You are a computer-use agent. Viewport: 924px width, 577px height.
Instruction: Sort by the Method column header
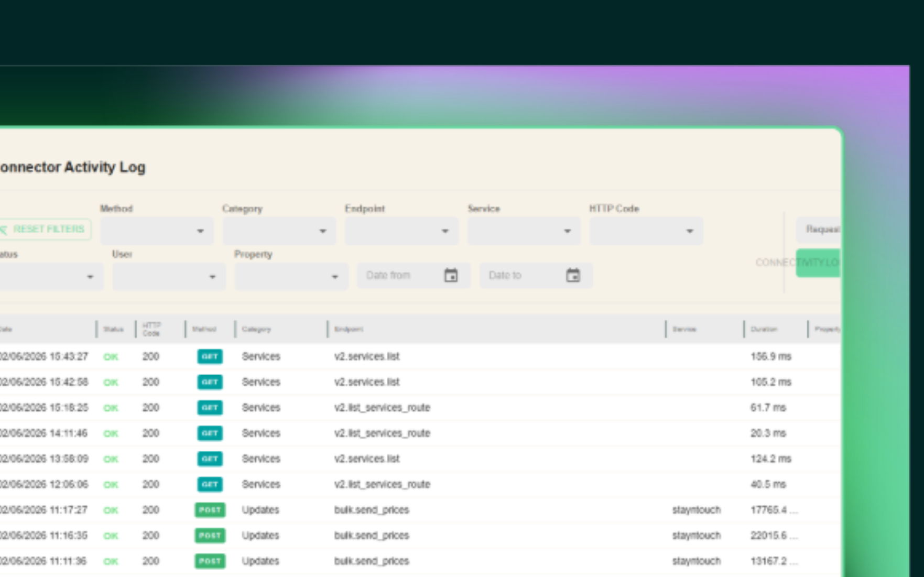pos(204,329)
